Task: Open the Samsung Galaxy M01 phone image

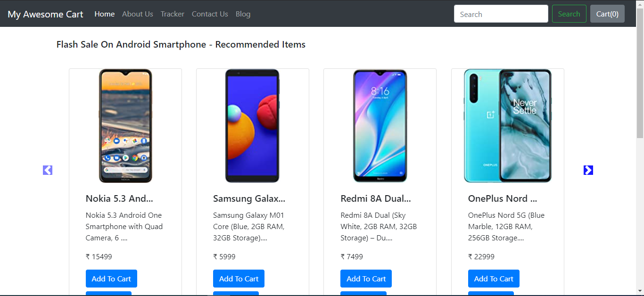Action: [x=252, y=126]
